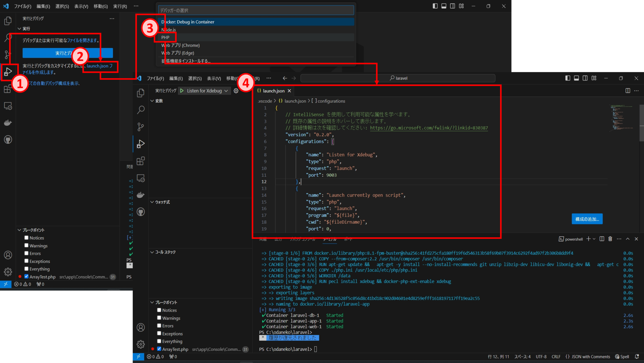The image size is (644, 363).
Task: Open the Docker panel in the activity bar
Action: coord(141,194)
